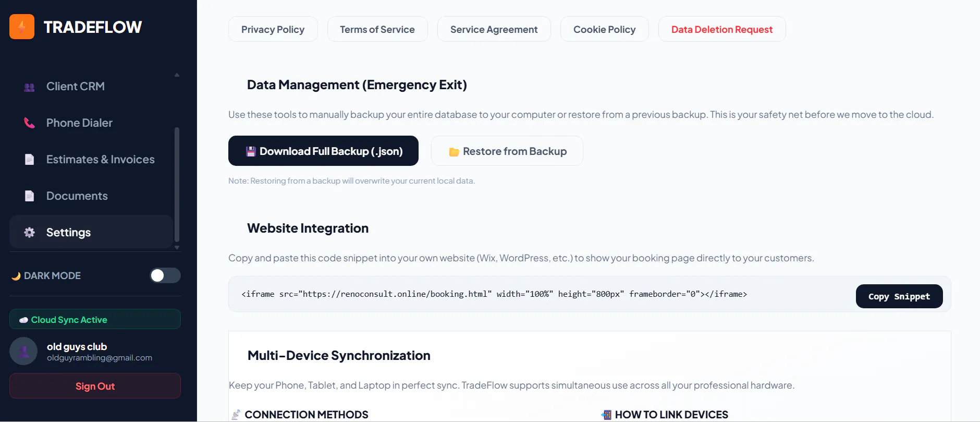This screenshot has width=980, height=422.
Task: Click the Cloud Sync cloud icon
Action: pos(23,320)
